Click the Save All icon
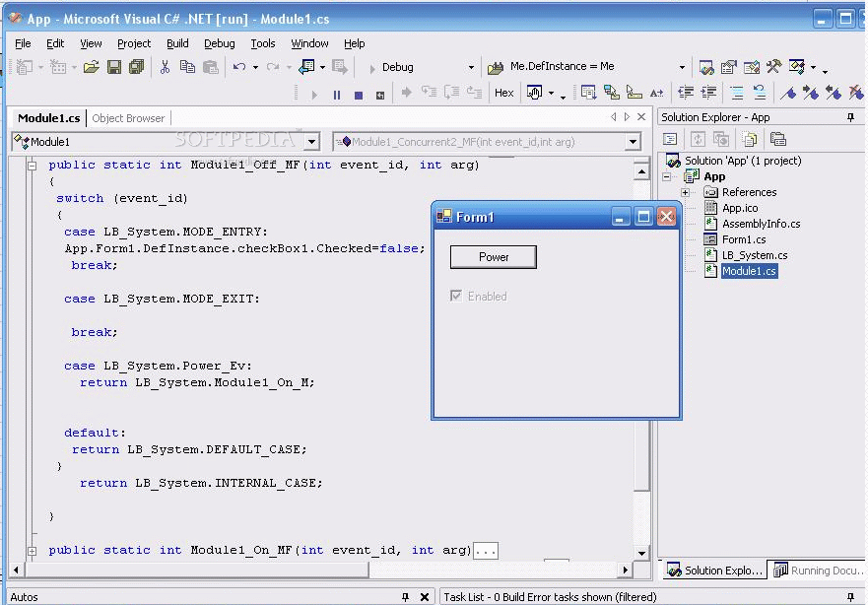Image resolution: width=868 pixels, height=605 pixels. click(136, 67)
